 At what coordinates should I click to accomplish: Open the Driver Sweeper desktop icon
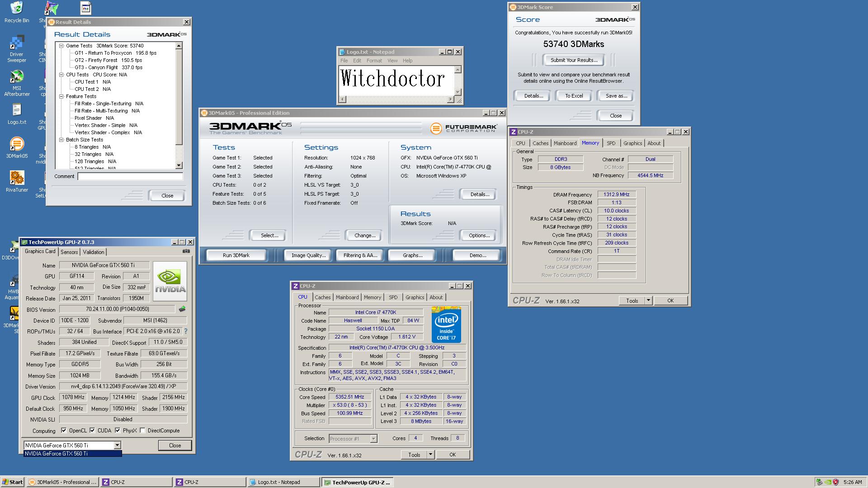16,43
